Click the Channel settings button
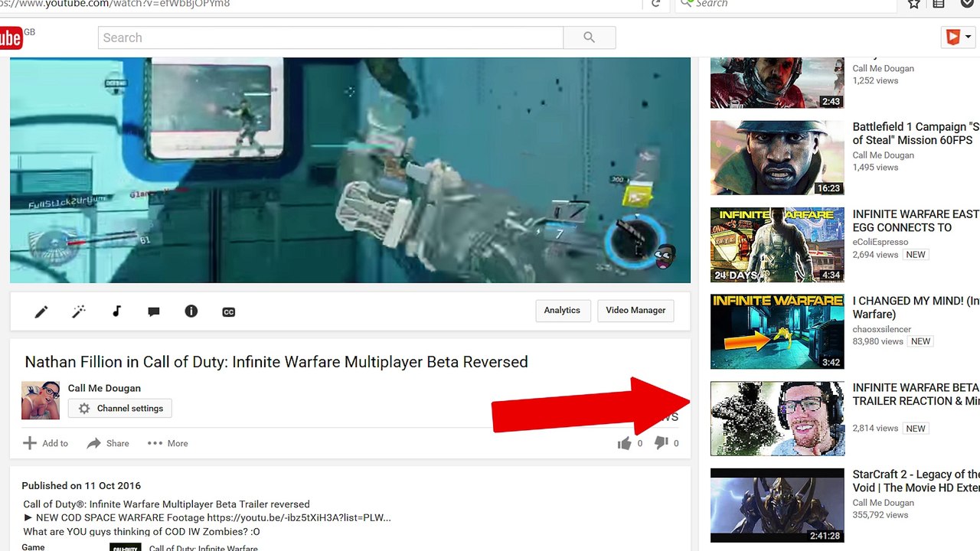Viewport: 980px width, 551px height. click(x=120, y=409)
